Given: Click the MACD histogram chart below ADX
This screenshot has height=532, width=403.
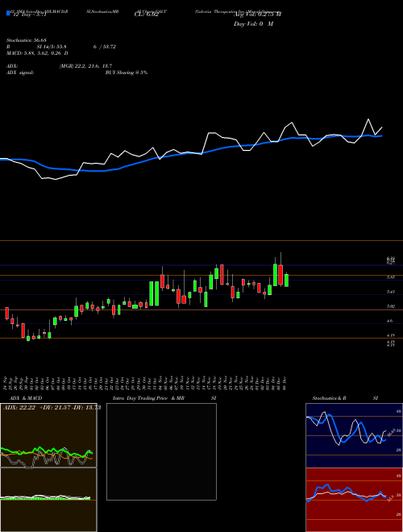Looking at the screenshot, I should point(48,500).
